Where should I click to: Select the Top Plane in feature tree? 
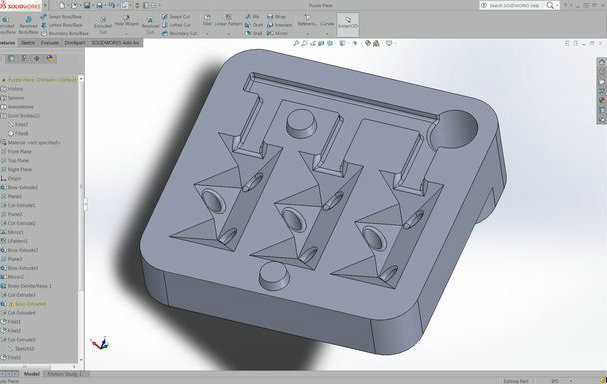pyautogui.click(x=15, y=160)
